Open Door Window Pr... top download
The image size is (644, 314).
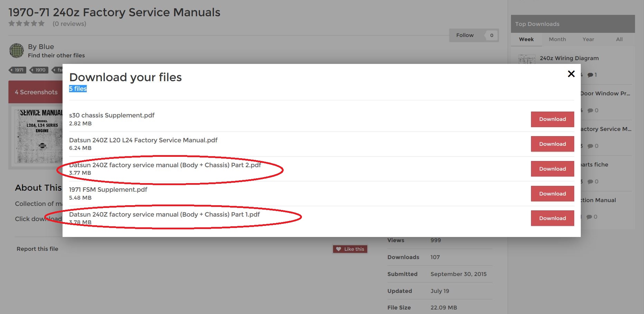pyautogui.click(x=605, y=94)
